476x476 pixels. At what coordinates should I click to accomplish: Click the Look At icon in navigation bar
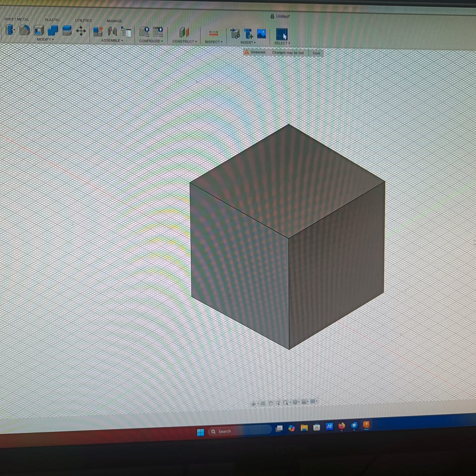pyautogui.click(x=263, y=404)
